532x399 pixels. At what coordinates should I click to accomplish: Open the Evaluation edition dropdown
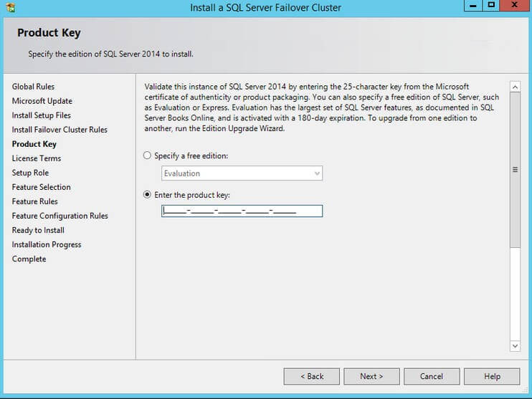click(242, 173)
